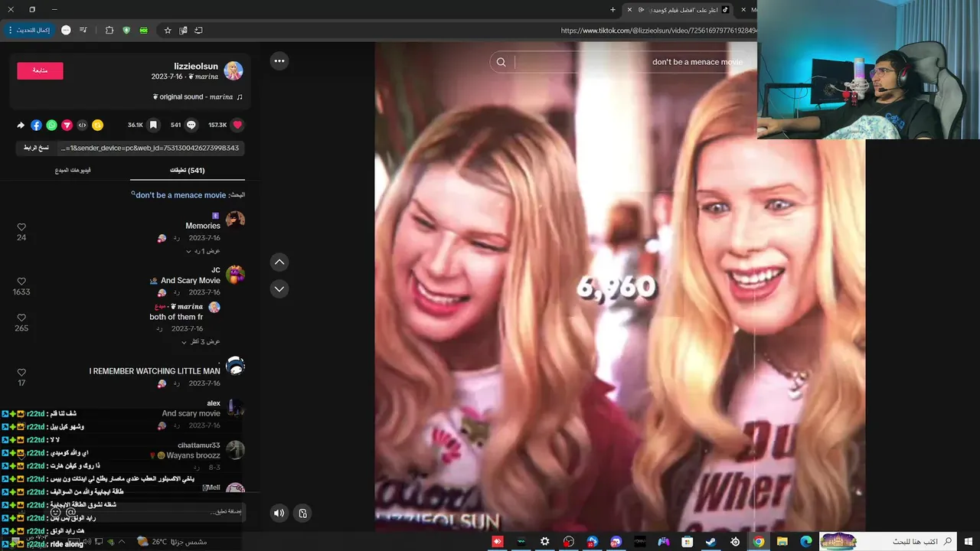The image size is (980, 551).
Task: Close the TikTok browser tab
Action: [x=630, y=9]
